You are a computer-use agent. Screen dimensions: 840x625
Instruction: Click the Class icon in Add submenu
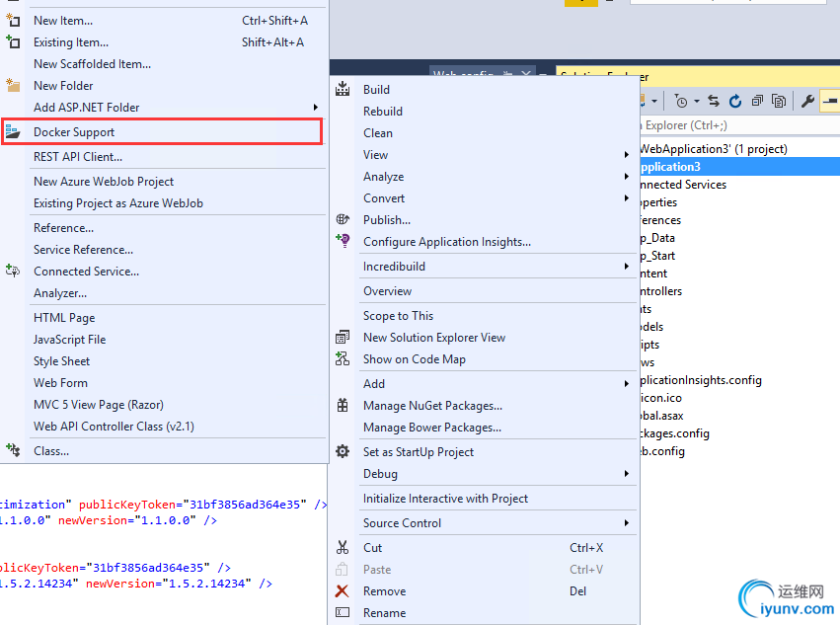[13, 451]
